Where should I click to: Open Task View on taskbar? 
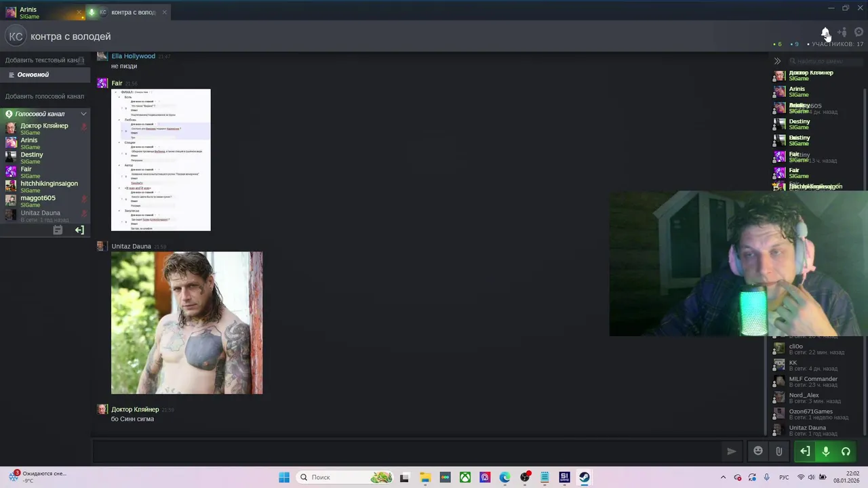point(405,477)
